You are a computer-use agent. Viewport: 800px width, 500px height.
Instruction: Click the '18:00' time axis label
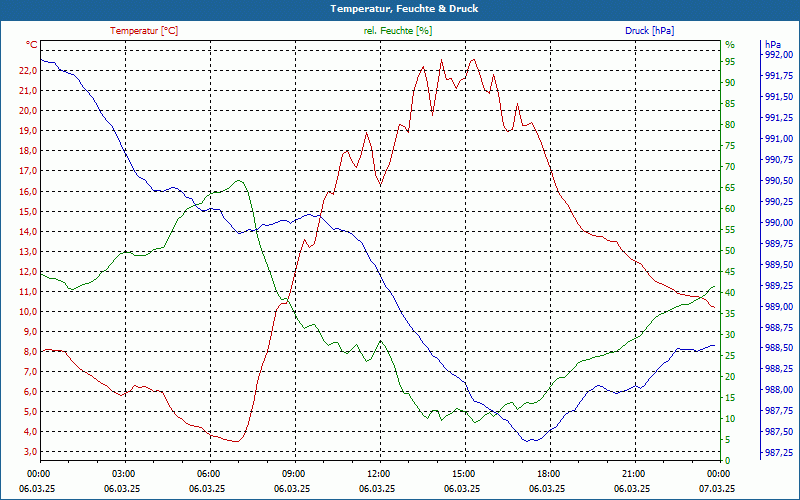(547, 473)
